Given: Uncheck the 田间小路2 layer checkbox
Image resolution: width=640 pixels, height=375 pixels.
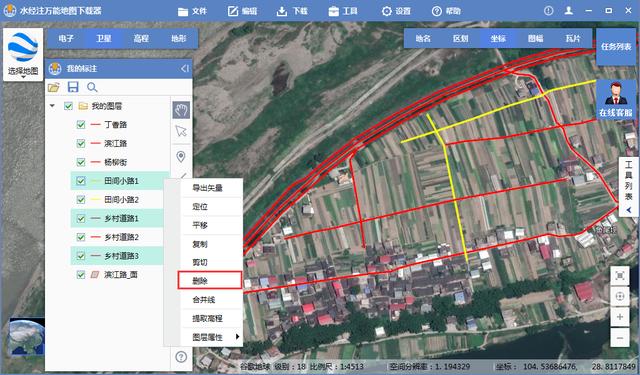Looking at the screenshot, I should (81, 200).
